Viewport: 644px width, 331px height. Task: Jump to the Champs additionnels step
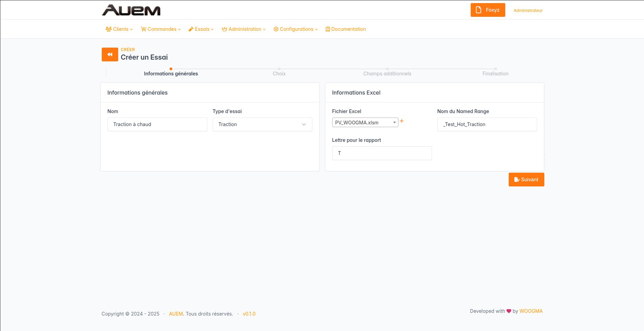tap(387, 73)
